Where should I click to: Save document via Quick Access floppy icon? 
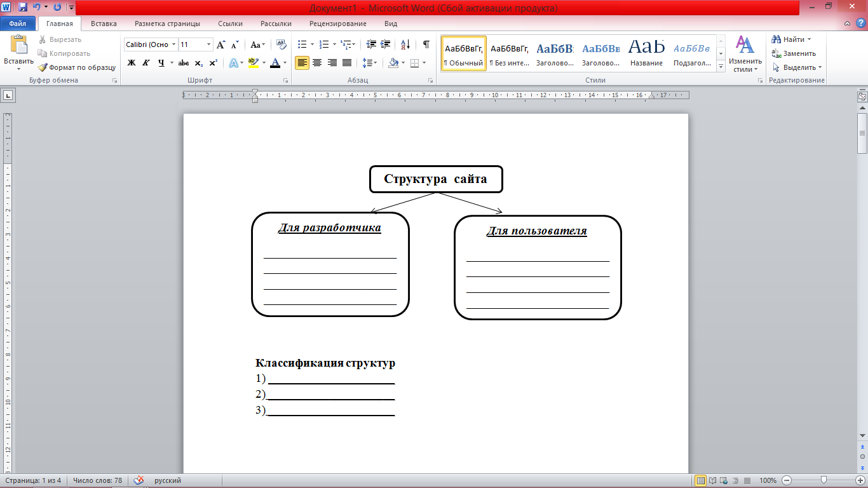tap(23, 8)
